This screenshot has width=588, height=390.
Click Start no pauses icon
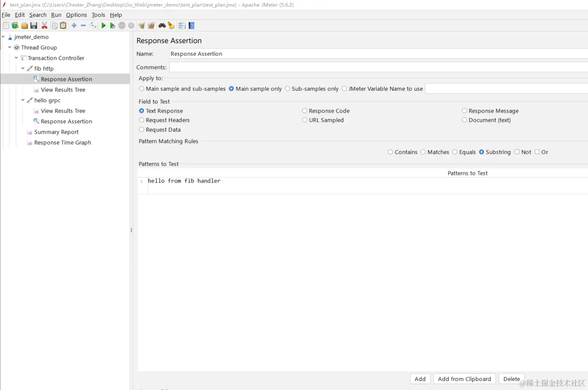coord(112,26)
